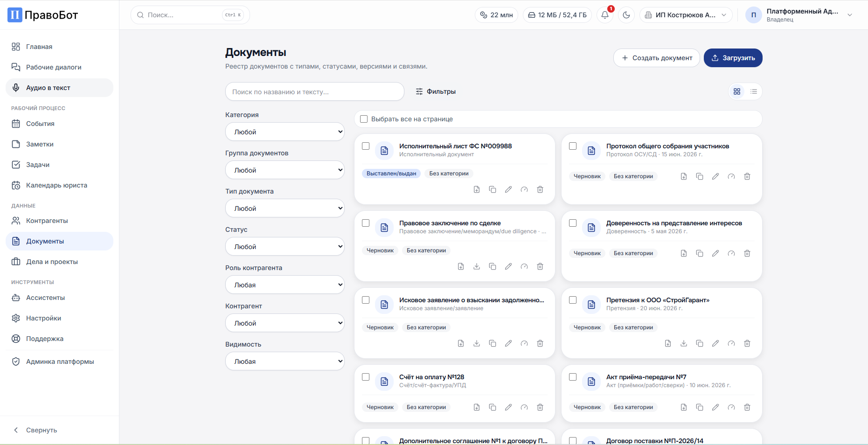Mark the Исковое заявление checkbox
The image size is (868, 445).
366,300
